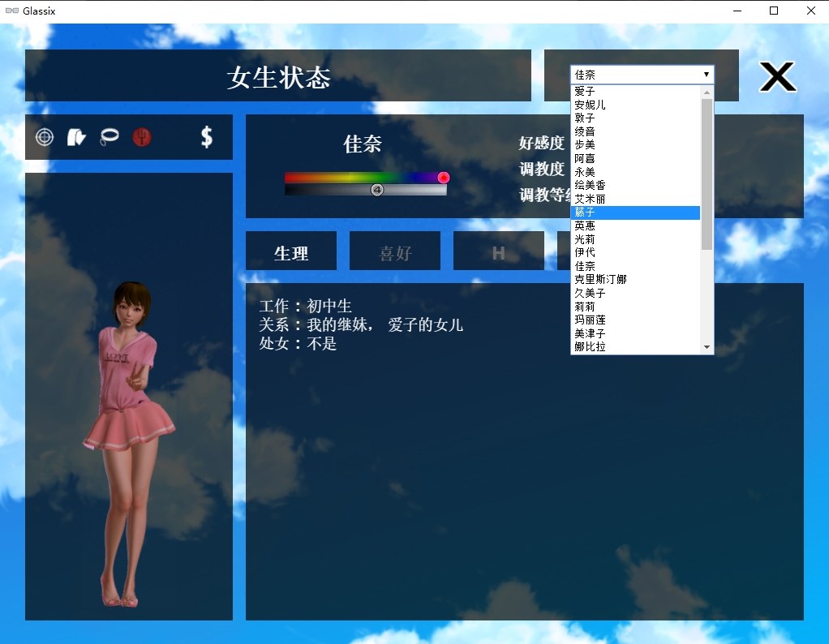Pick 阿喜 from the list

pyautogui.click(x=635, y=159)
